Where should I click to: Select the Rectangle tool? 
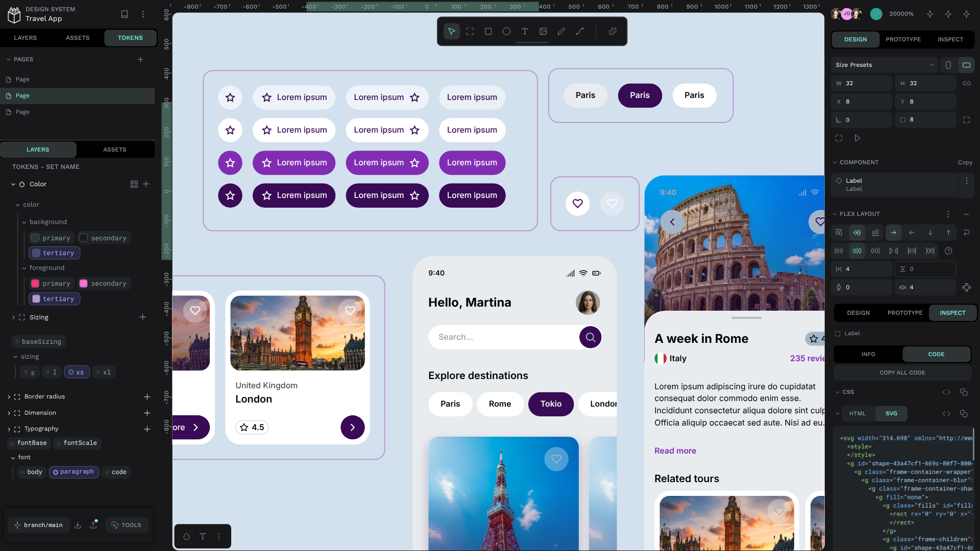point(488,32)
